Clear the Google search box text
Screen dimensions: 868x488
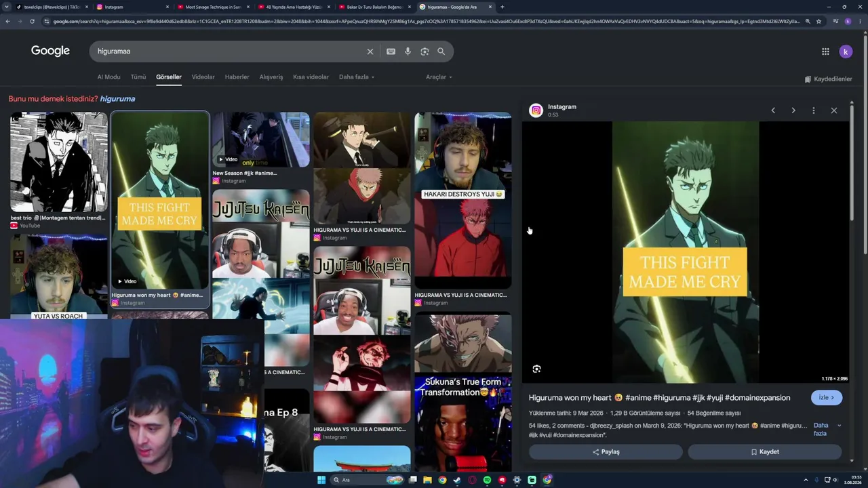pyautogui.click(x=370, y=52)
